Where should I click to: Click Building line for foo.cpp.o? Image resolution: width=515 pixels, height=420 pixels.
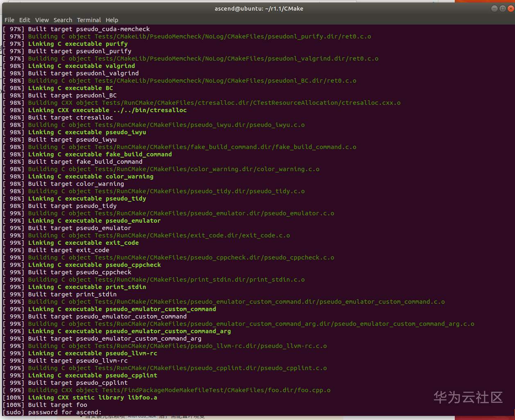[x=166, y=390]
